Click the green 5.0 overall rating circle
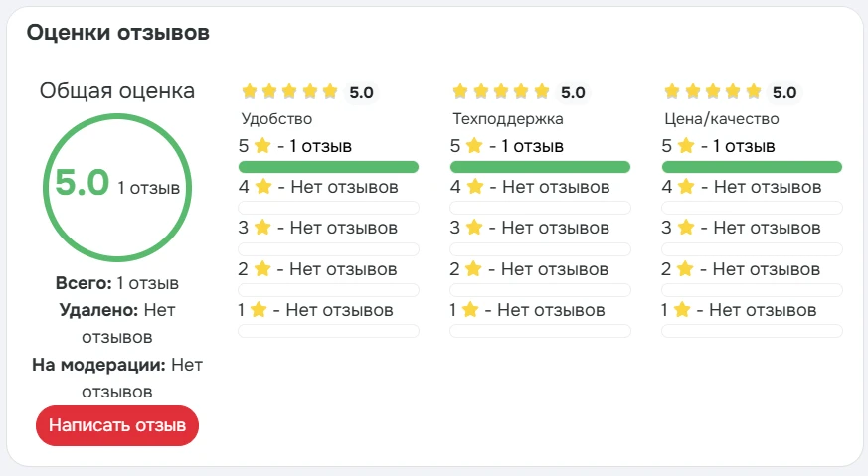Image resolution: width=868 pixels, height=476 pixels. (x=117, y=186)
